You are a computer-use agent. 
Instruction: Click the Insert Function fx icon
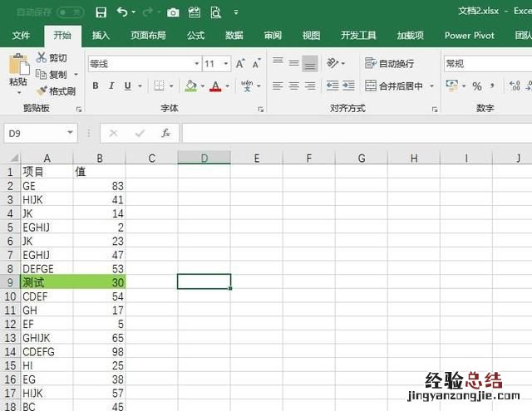pos(165,133)
